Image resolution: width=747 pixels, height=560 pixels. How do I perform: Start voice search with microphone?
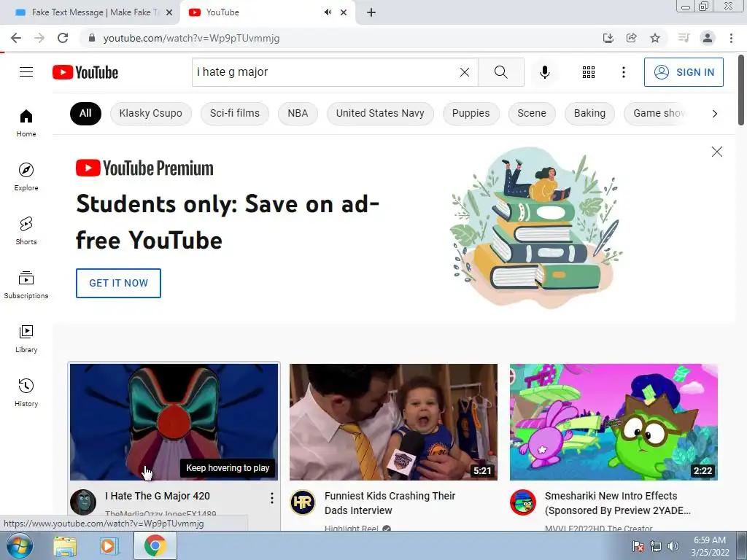(544, 72)
